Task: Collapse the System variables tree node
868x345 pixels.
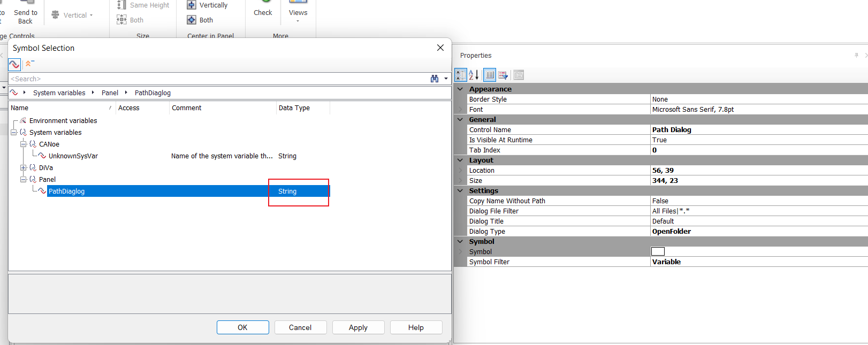Action: click(x=14, y=132)
